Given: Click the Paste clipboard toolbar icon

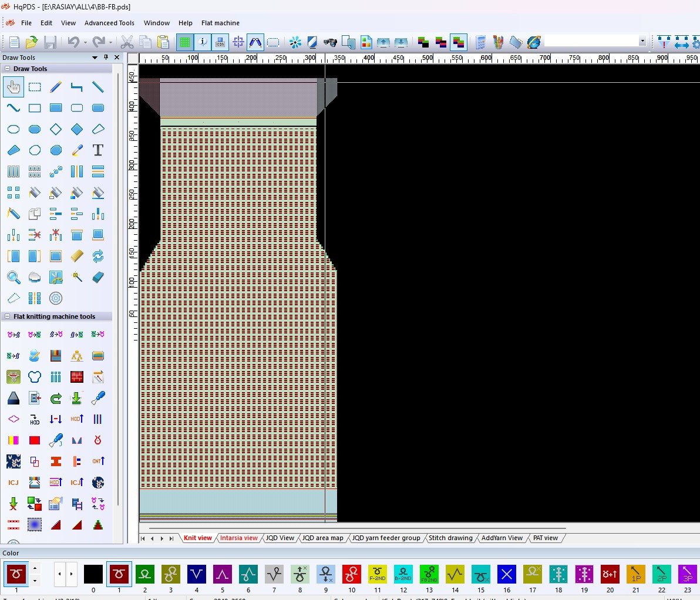Looking at the screenshot, I should [x=163, y=42].
